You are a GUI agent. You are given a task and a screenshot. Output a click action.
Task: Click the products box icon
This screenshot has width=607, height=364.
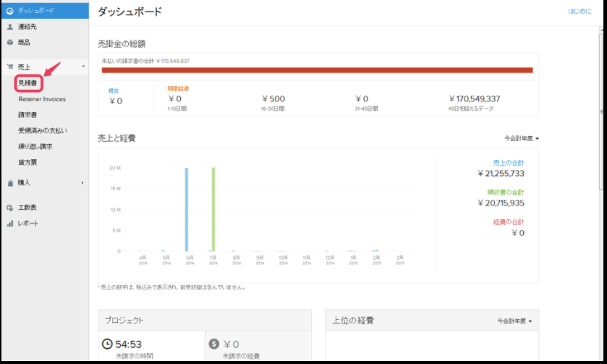pyautogui.click(x=10, y=43)
